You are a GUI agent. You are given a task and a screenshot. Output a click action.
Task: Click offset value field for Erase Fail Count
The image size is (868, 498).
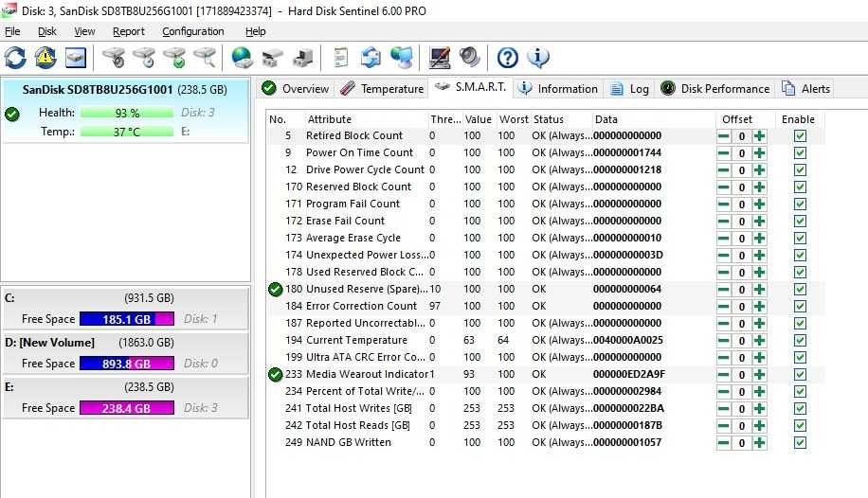(x=742, y=222)
